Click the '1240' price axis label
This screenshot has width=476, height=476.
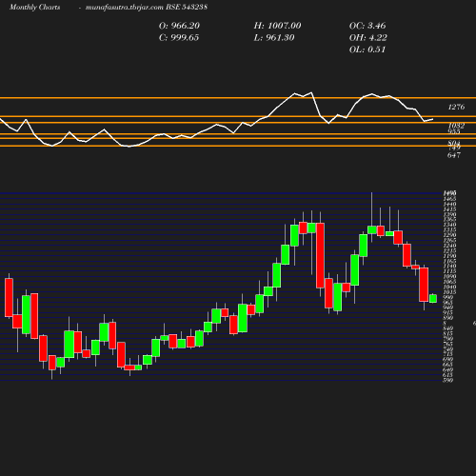click(449, 246)
